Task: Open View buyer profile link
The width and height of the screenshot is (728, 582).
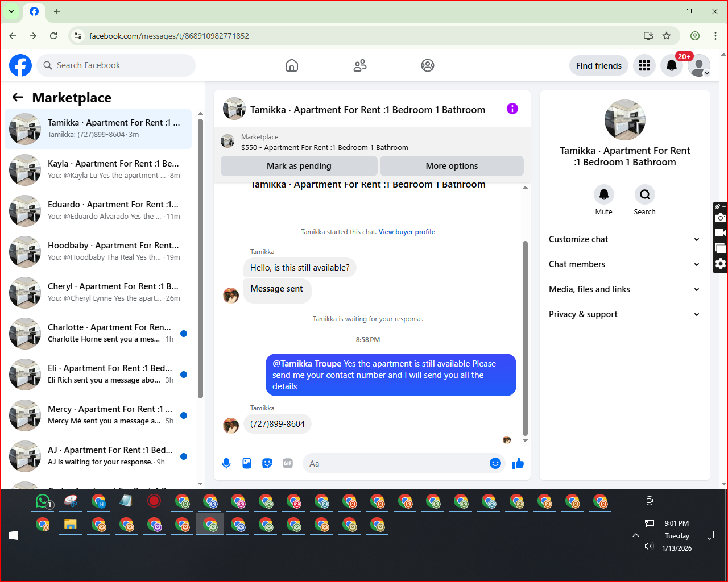Action: tap(407, 232)
